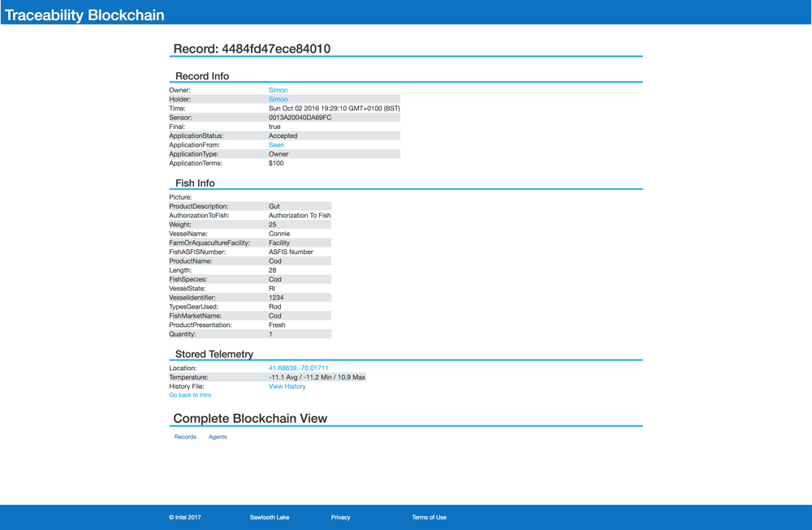812x530 pixels.
Task: Open the Privacy footer link
Action: tap(340, 517)
